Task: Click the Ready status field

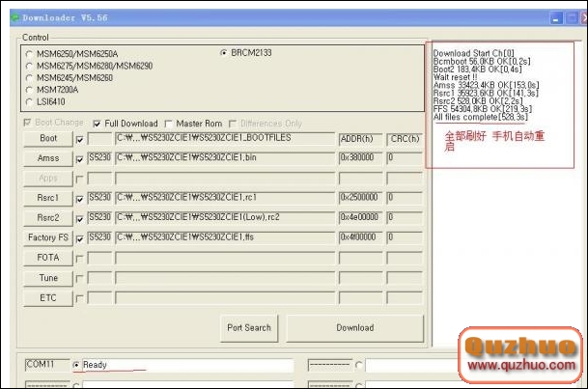Action: [x=187, y=365]
